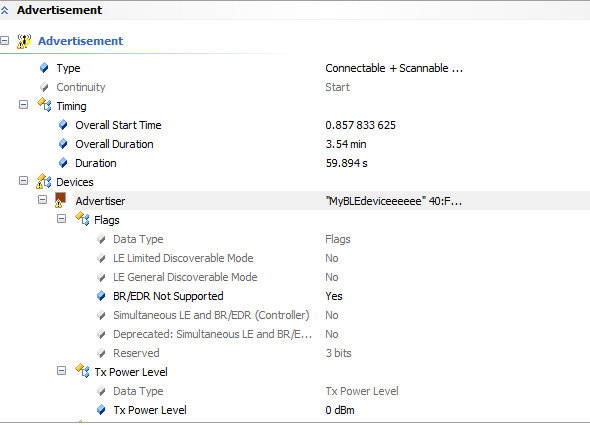
Task: Click the Timing node label
Action: coord(71,106)
